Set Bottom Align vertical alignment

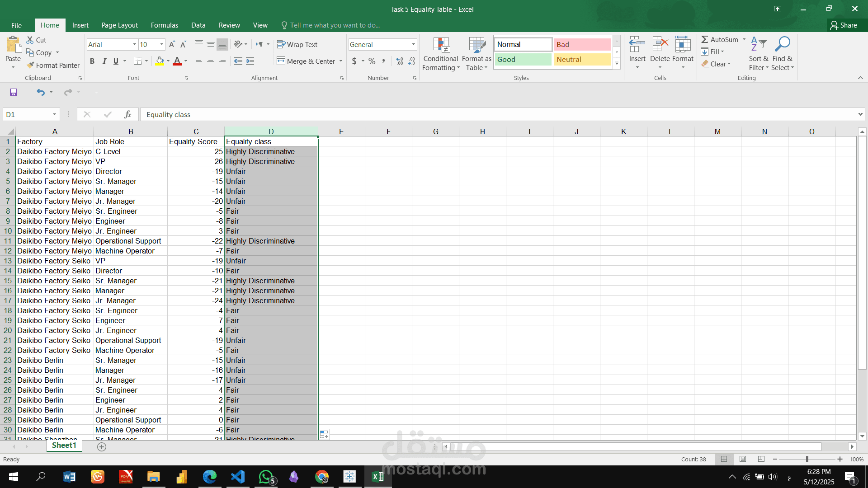click(222, 44)
